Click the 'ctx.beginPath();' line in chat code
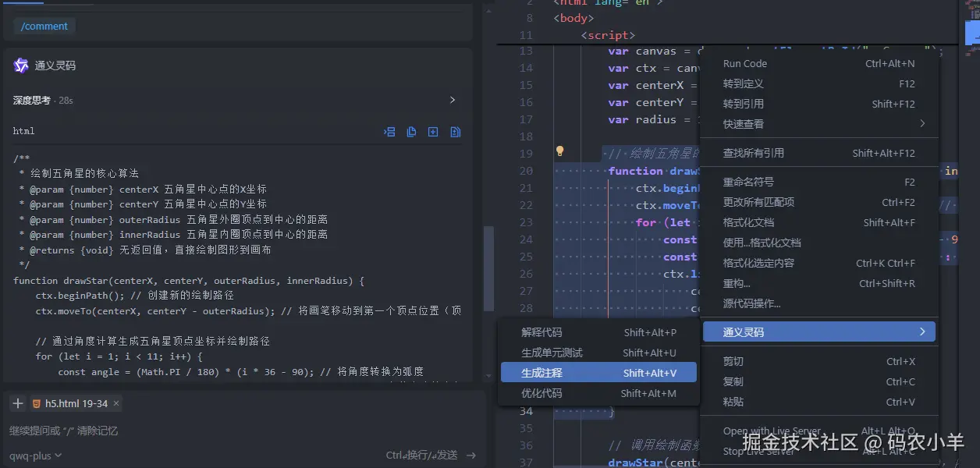 click(79, 296)
